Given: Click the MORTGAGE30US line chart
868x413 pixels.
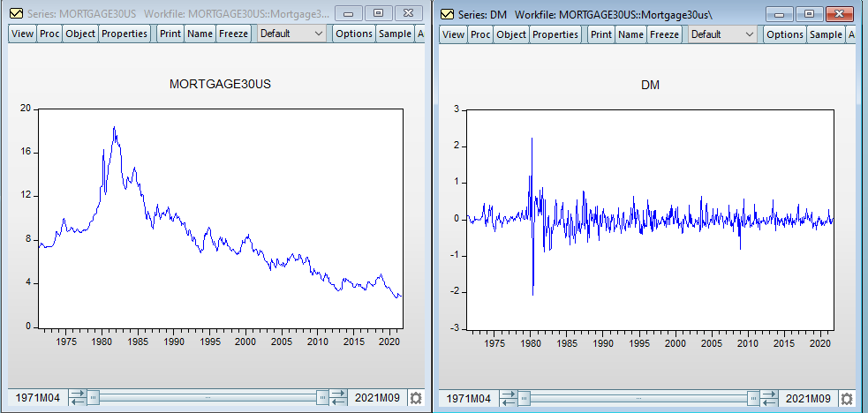Looking at the screenshot, I should (221, 218).
